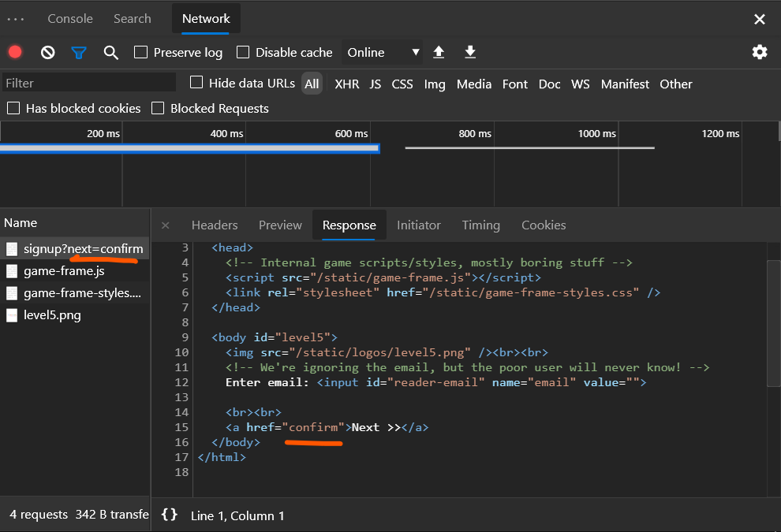Screen dimensions: 781x532
Task: Open the Headers tab
Action: (215, 225)
